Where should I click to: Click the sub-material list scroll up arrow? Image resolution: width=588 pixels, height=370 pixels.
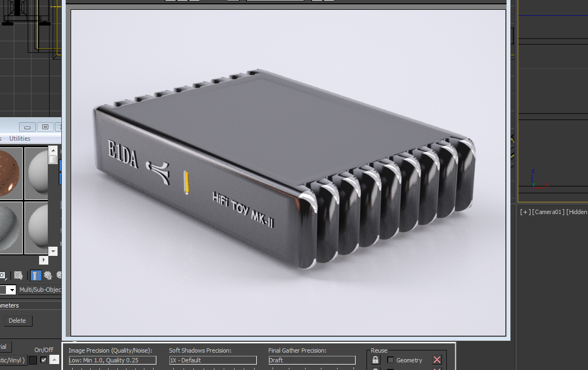pos(54,360)
